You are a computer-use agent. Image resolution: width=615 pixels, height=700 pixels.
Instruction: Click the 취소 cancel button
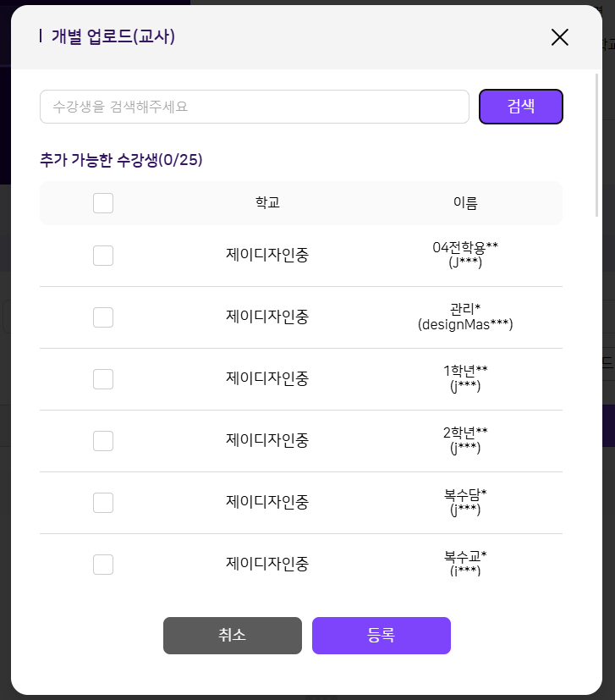[x=232, y=635]
